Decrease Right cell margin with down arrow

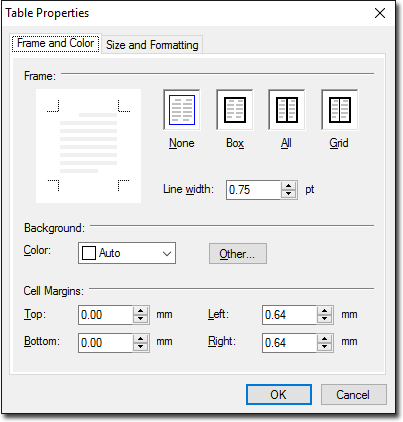click(x=325, y=347)
